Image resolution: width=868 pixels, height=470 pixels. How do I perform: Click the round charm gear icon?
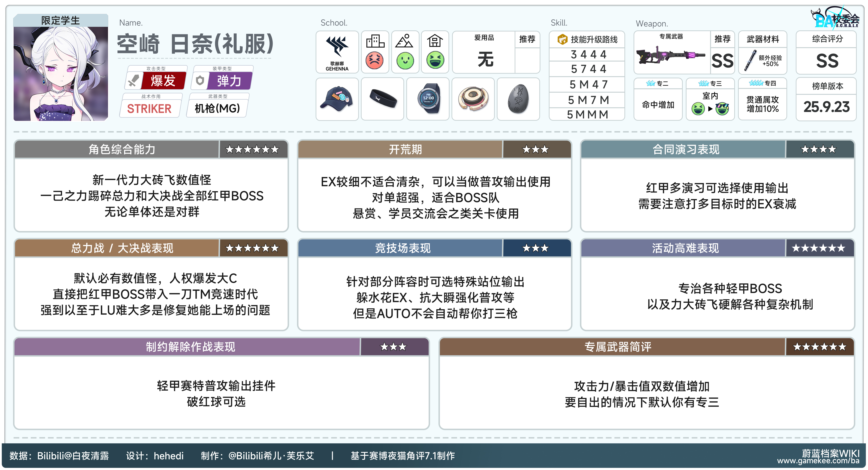tap(473, 99)
